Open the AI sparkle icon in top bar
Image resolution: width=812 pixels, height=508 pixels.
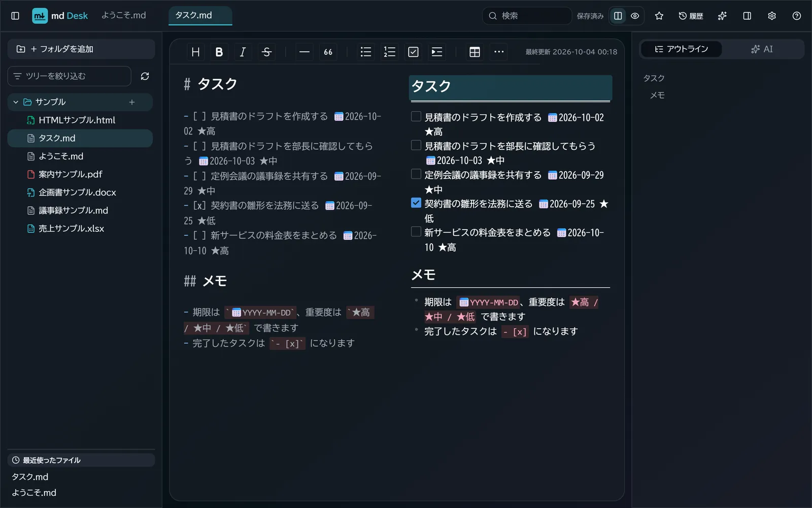coord(722,16)
